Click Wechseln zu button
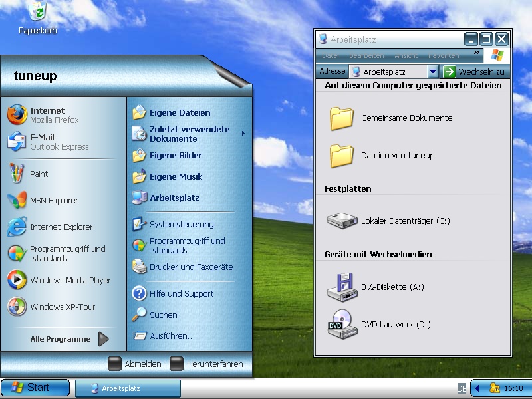 pos(474,72)
